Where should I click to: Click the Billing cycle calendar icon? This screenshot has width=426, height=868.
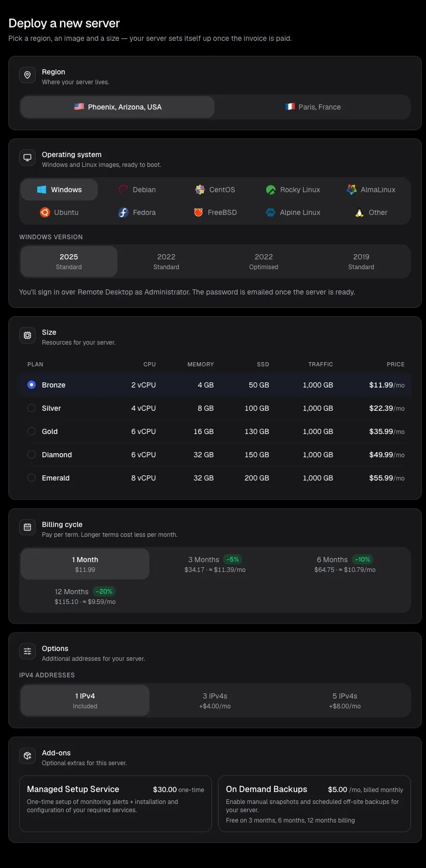27,528
